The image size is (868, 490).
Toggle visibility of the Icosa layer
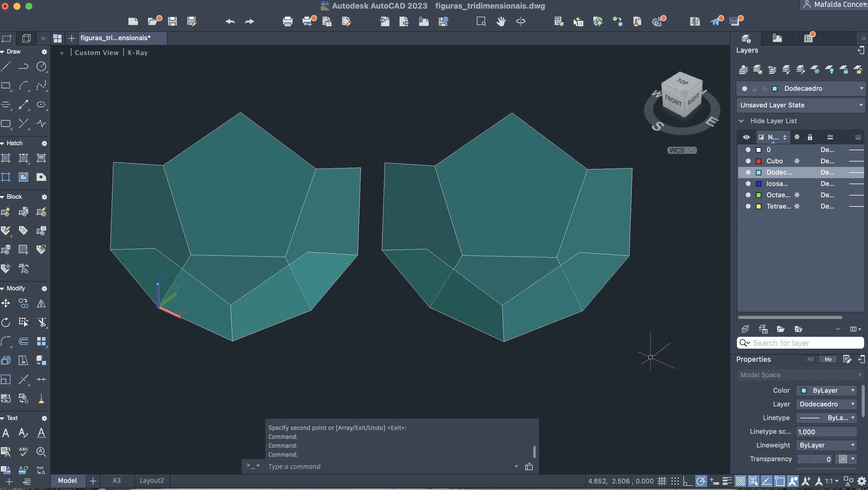pyautogui.click(x=748, y=184)
